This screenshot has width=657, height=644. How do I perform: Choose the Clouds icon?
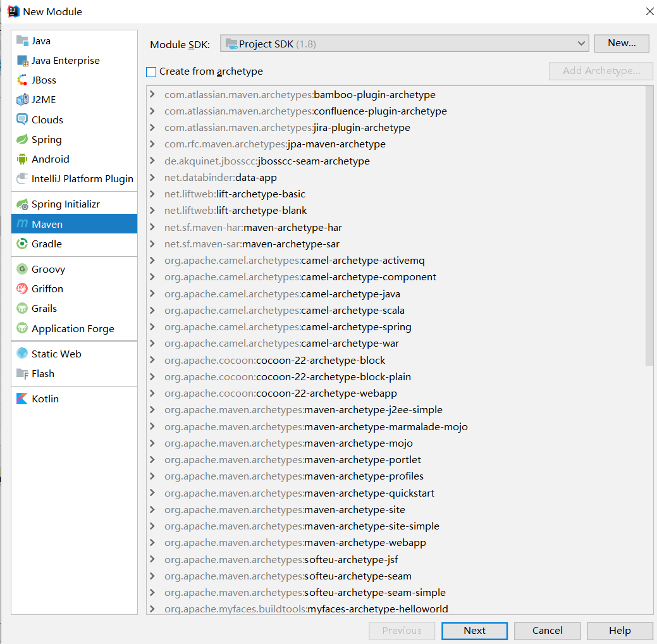(21, 120)
